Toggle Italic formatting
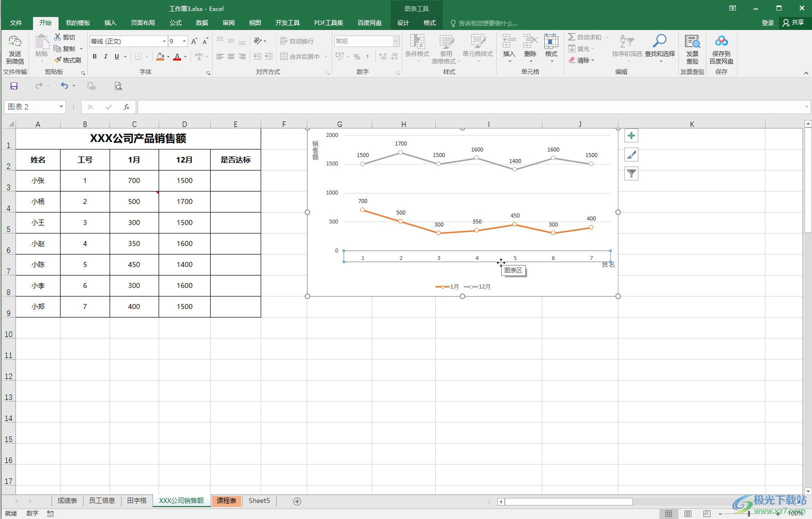Viewport: 812px width, 519px height. tap(106, 56)
